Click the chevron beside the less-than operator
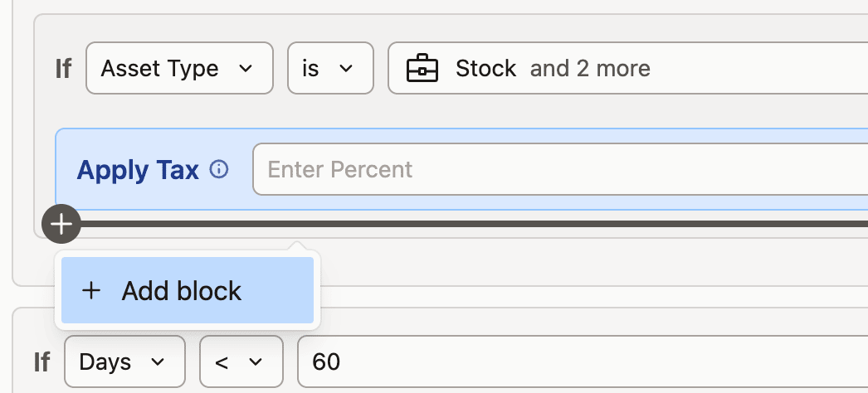The image size is (868, 393). point(256,362)
